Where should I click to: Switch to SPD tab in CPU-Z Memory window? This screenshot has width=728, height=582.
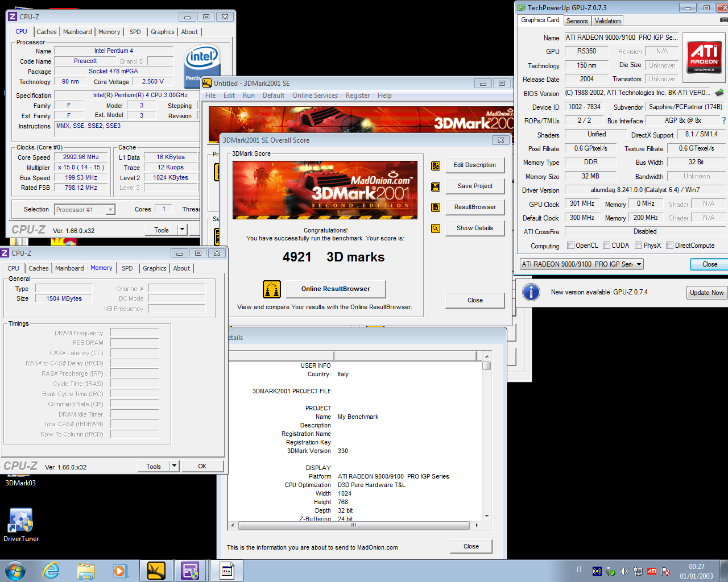tap(127, 268)
